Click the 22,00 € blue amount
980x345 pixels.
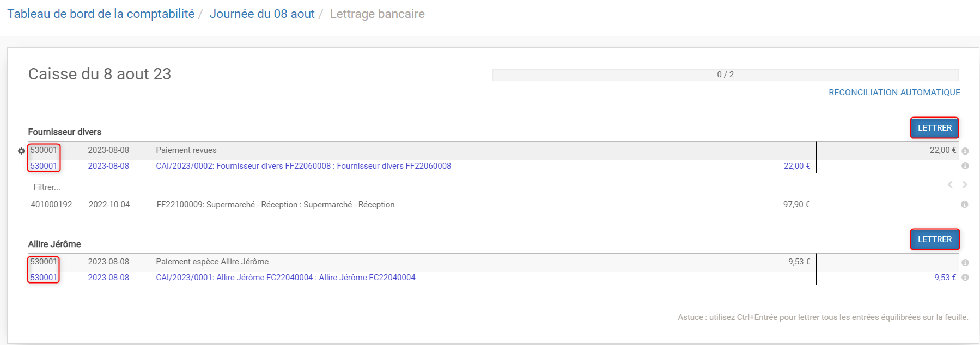(796, 166)
